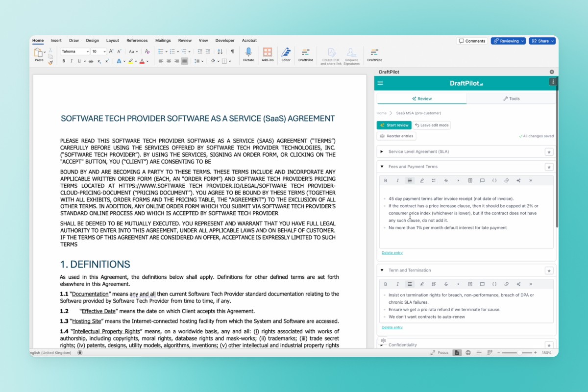The image size is (588, 392).
Task: Click the Focus mode button in status bar
Action: 440,353
